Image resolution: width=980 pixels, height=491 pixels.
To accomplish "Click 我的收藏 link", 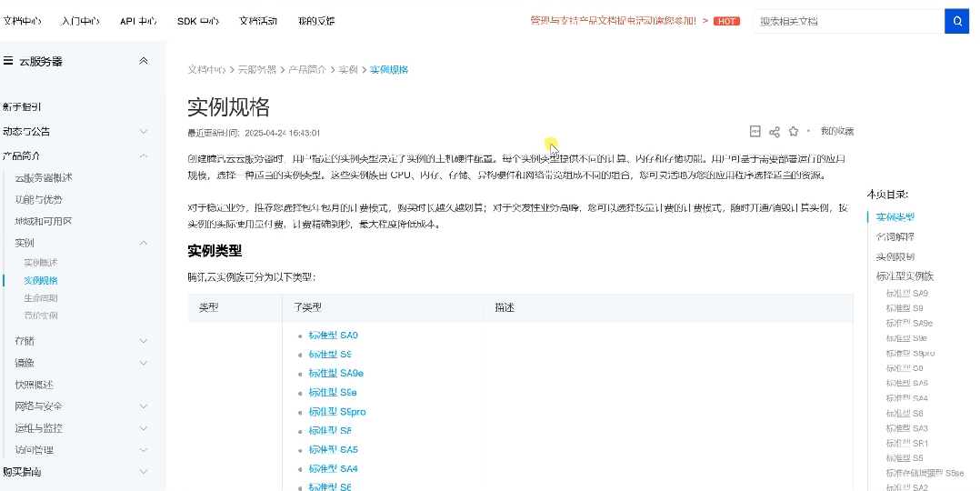I will [836, 132].
